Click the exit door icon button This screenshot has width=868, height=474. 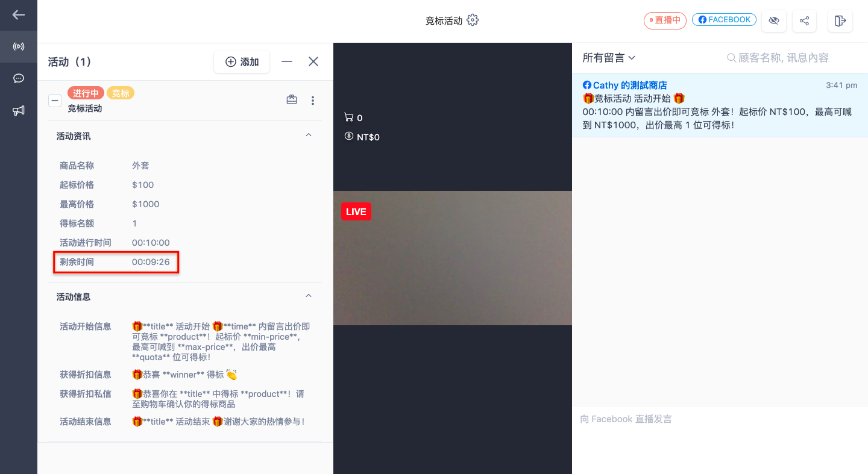[840, 20]
